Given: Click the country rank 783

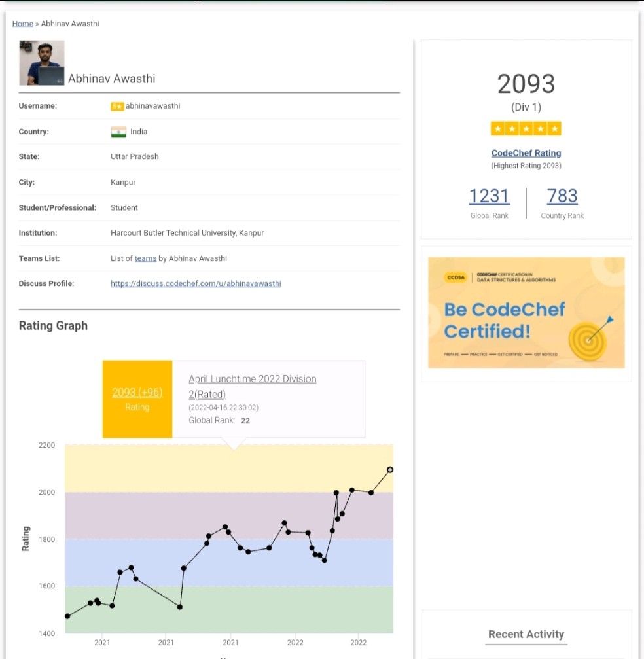Looking at the screenshot, I should tap(562, 196).
